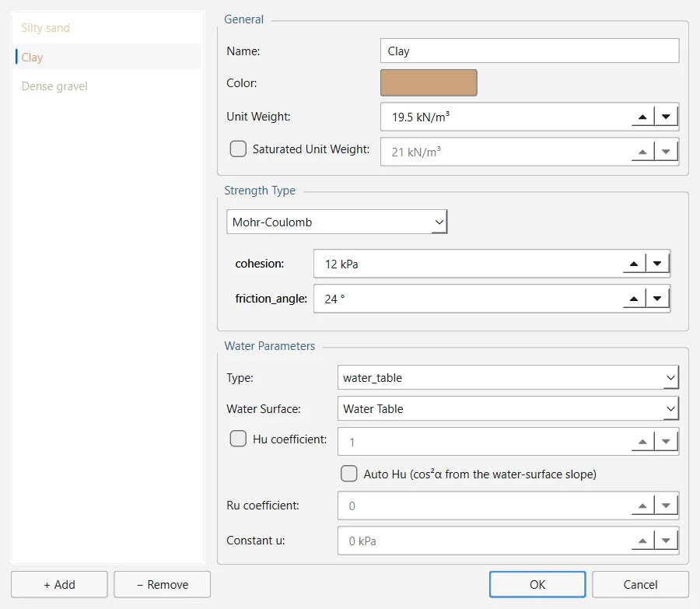
Task: Click the Cancel button
Action: point(640,584)
